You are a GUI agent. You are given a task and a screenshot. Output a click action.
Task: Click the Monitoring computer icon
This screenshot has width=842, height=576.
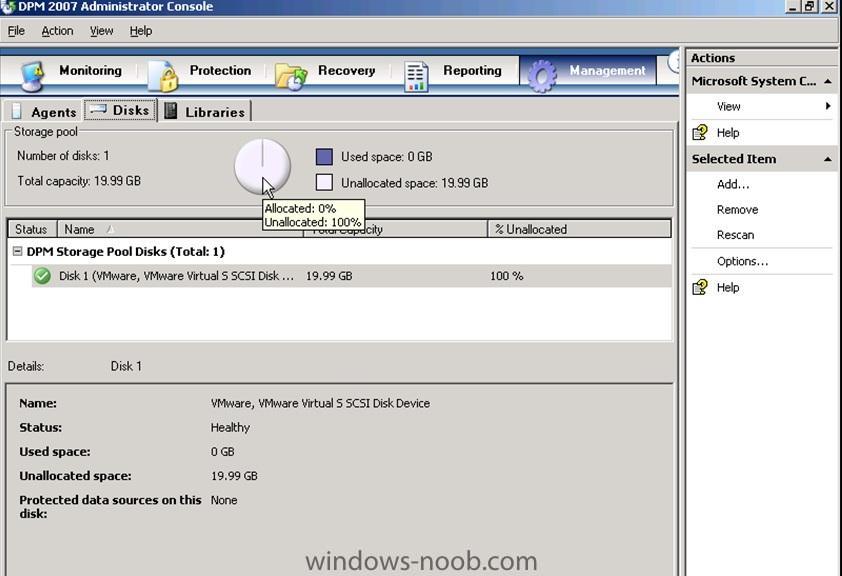32,76
